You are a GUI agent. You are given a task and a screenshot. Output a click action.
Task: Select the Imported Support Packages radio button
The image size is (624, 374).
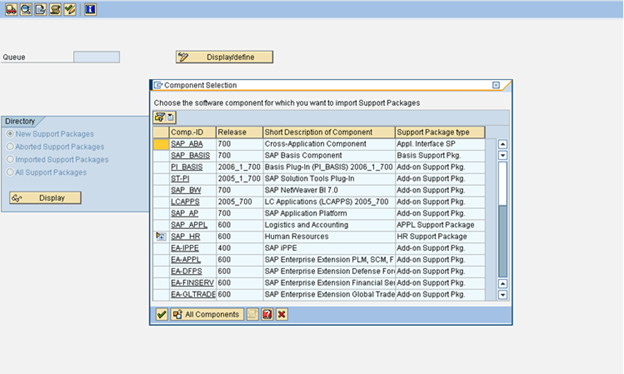(10, 159)
